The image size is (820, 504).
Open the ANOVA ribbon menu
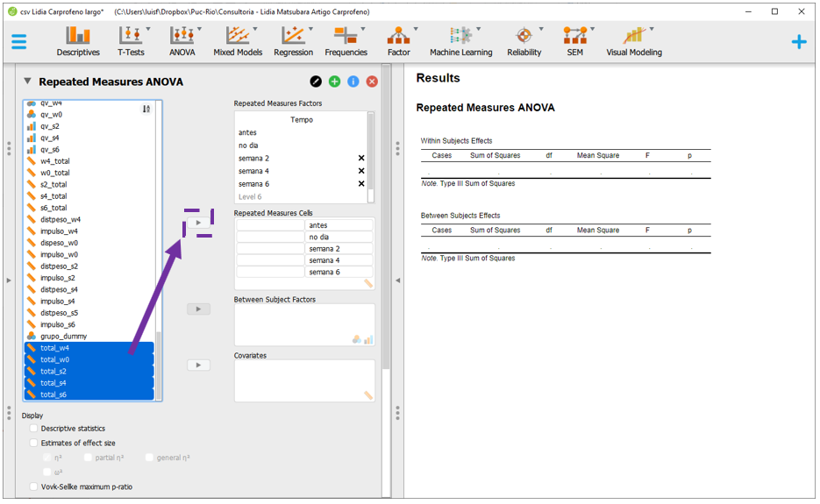[x=182, y=40]
